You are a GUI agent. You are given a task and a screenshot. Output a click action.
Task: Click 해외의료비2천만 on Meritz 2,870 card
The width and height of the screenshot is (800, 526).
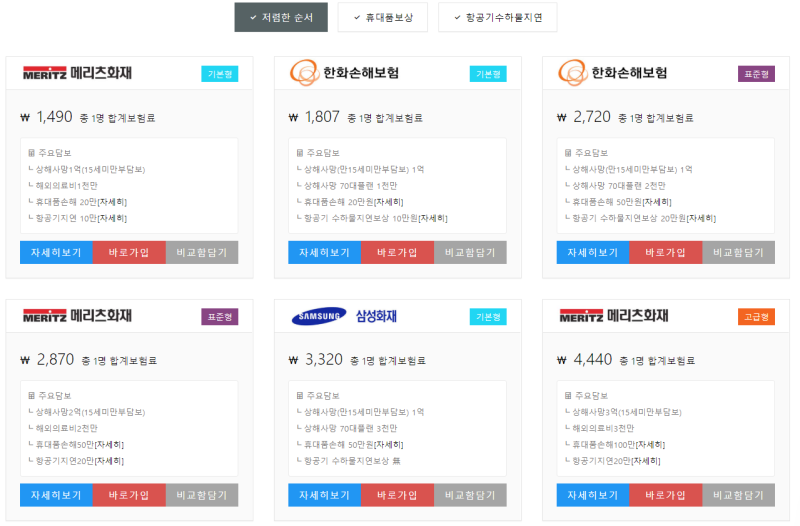point(66,429)
